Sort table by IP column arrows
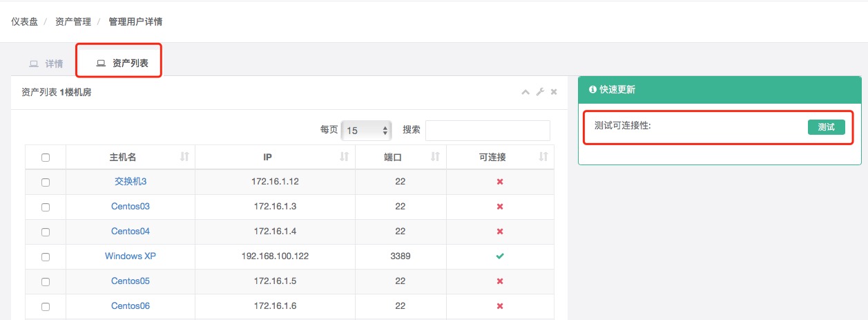This screenshot has height=320, width=868. pos(344,157)
